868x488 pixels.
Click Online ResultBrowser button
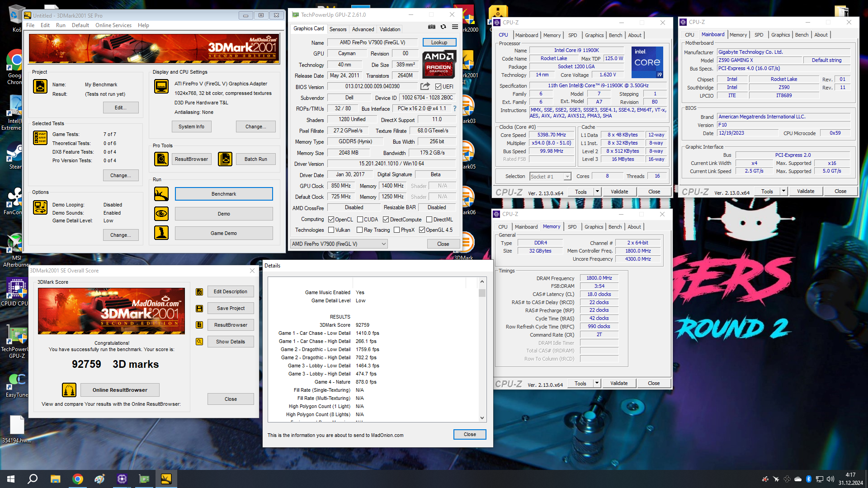tap(120, 390)
